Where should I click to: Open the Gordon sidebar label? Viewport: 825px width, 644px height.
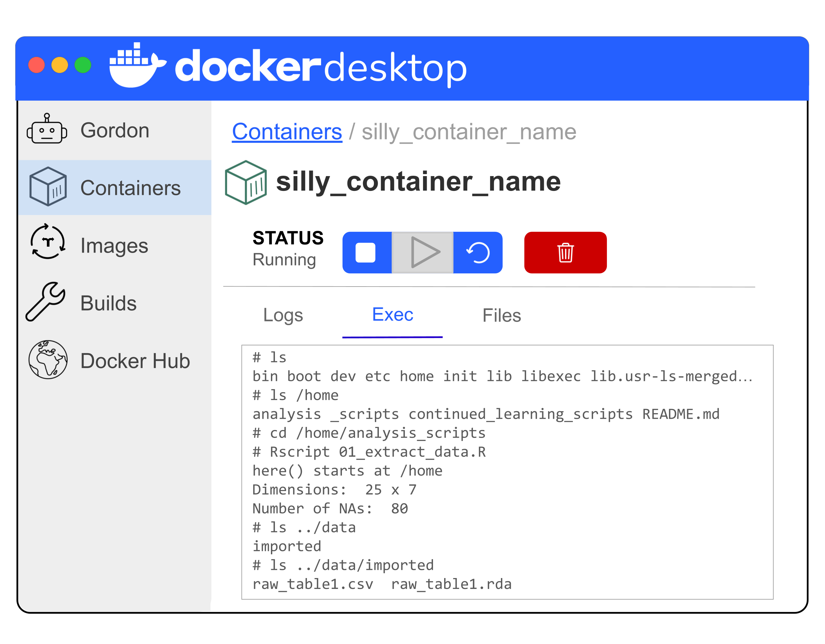click(115, 130)
